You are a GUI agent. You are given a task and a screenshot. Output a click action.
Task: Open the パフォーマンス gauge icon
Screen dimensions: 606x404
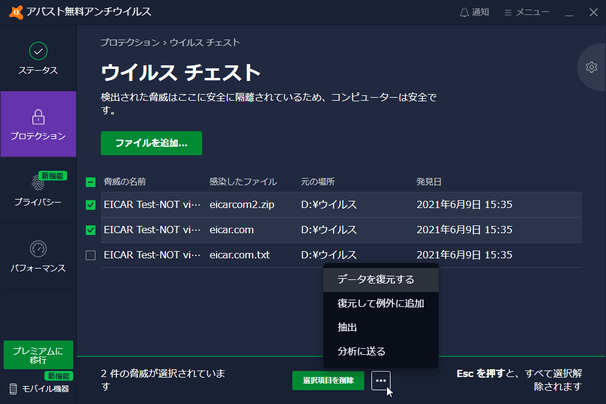point(38,249)
